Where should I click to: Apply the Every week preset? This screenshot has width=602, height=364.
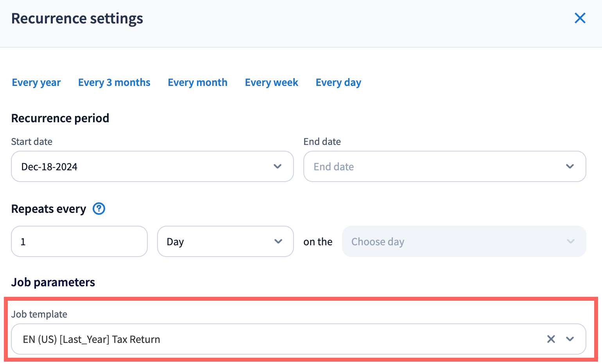coord(271,82)
